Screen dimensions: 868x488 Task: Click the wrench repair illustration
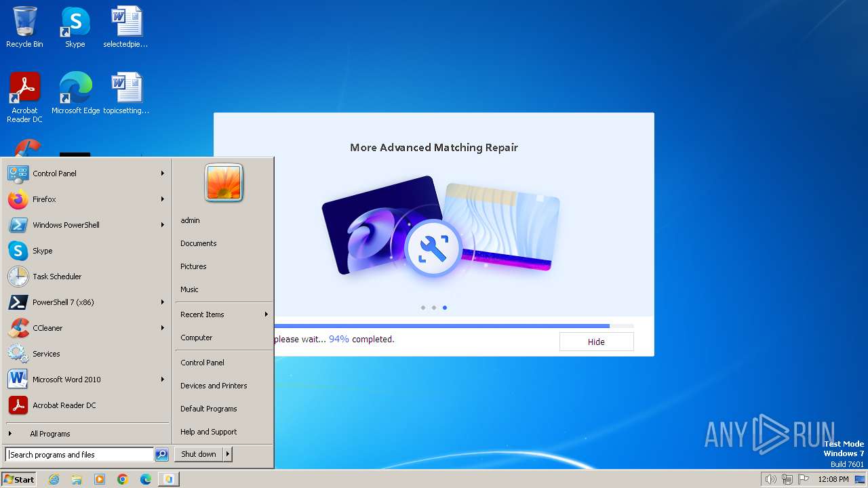(x=433, y=249)
